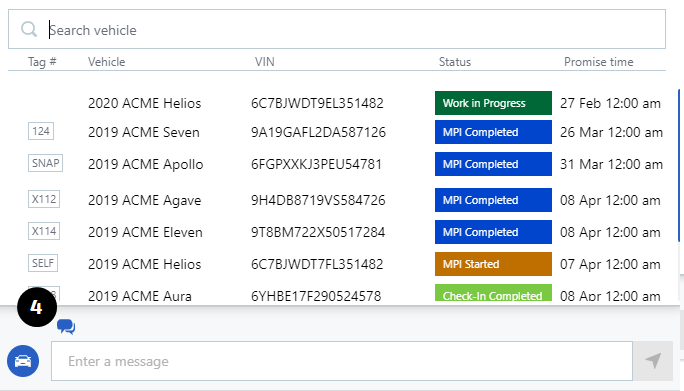This screenshot has height=391, width=684.
Task: Click the orange MPI Started status badge
Action: (x=493, y=264)
